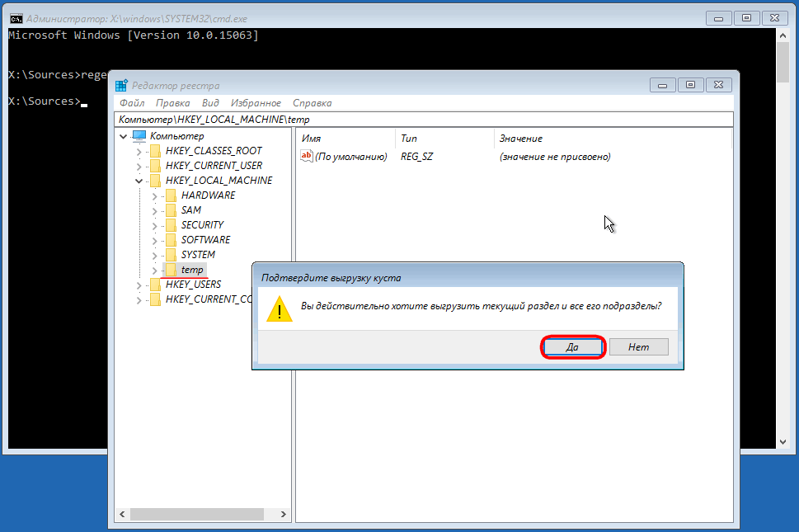Select the SOFTWARE key label
The image size is (799, 532).
205,239
